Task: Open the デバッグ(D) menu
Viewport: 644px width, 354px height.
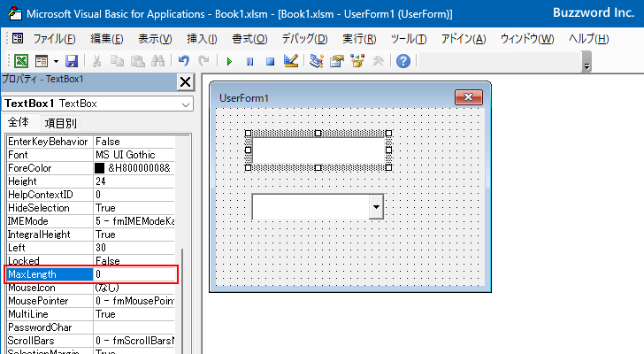Action: tap(304, 39)
